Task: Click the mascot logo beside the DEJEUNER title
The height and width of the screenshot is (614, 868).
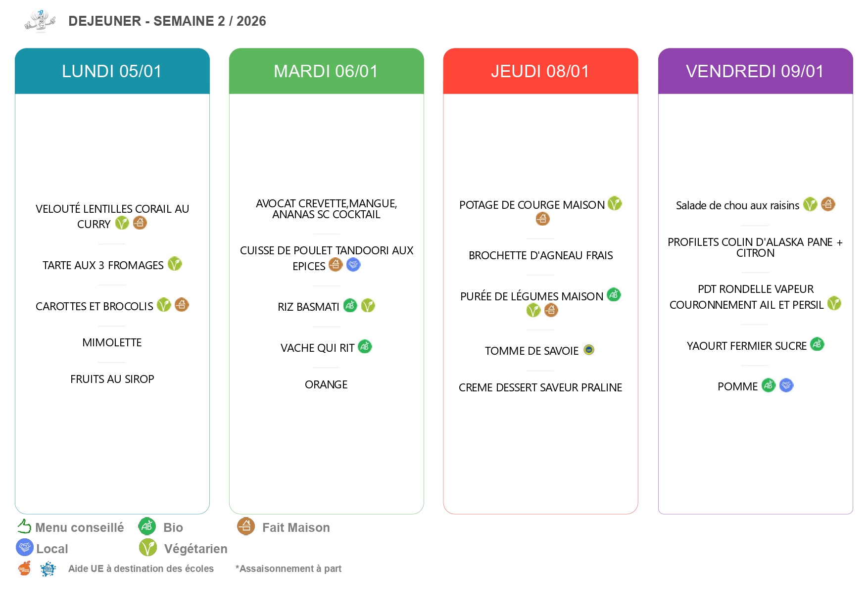Action: pos(40,21)
